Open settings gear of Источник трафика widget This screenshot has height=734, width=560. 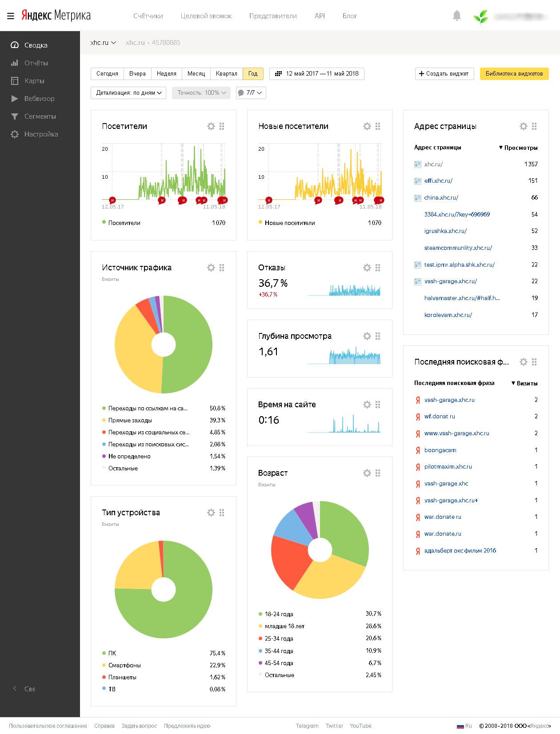[211, 268]
